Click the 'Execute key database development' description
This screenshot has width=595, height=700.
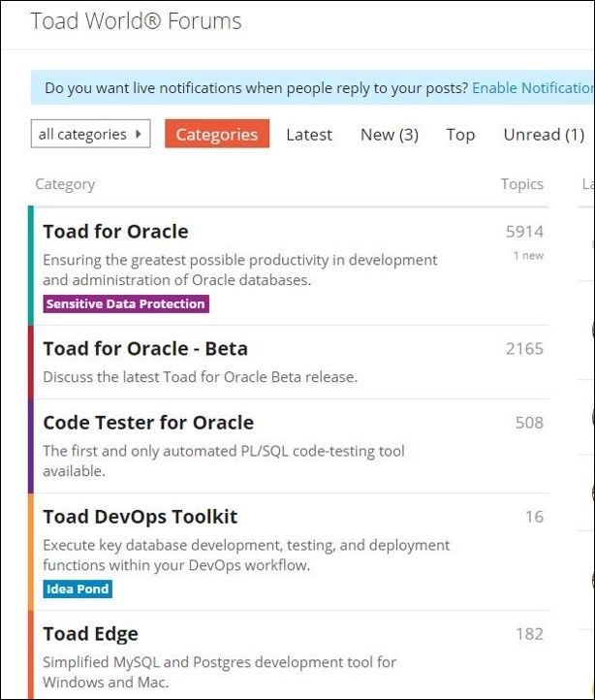tap(246, 555)
